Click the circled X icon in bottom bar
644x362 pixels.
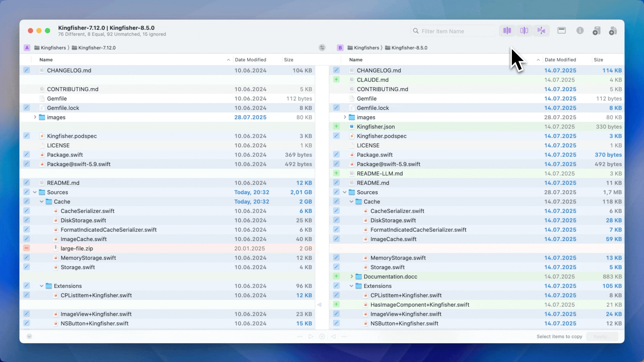tap(322, 337)
